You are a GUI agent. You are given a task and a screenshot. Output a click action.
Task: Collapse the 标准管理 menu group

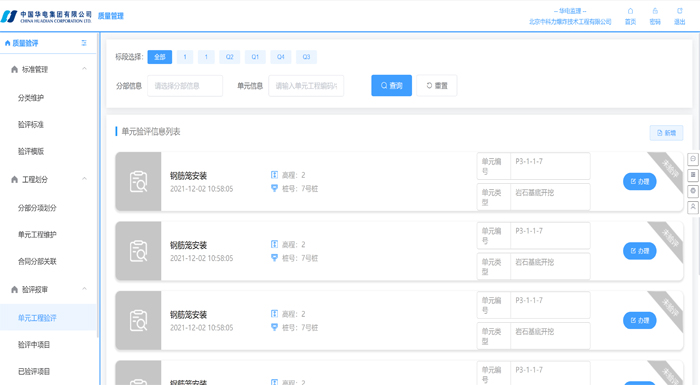click(x=84, y=69)
